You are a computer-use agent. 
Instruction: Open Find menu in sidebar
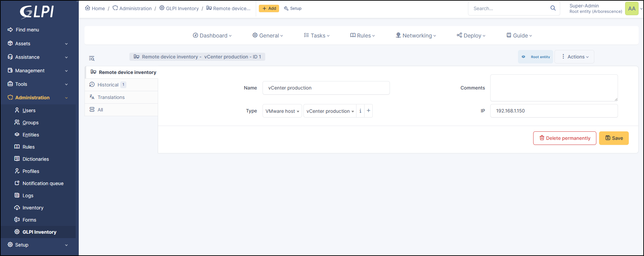(27, 30)
